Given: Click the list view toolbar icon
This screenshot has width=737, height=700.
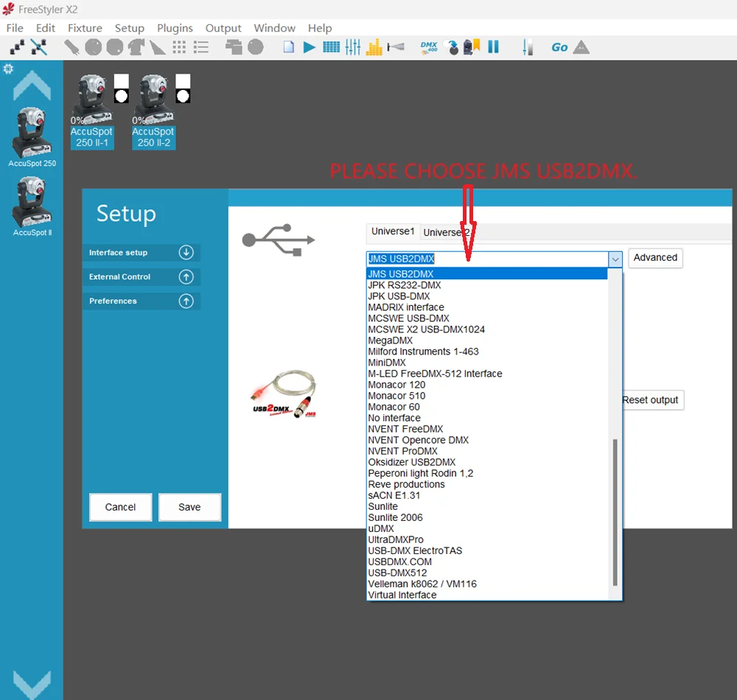Looking at the screenshot, I should pyautogui.click(x=201, y=47).
